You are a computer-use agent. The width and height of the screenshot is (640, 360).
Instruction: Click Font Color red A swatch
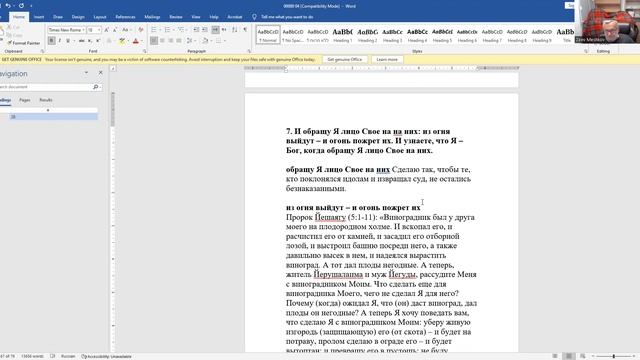pos(136,41)
